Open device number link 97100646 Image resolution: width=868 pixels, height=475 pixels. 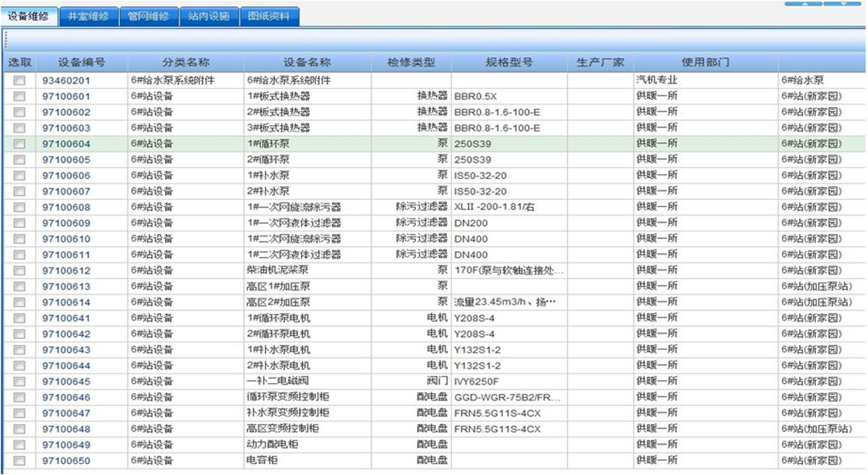pyautogui.click(x=66, y=398)
